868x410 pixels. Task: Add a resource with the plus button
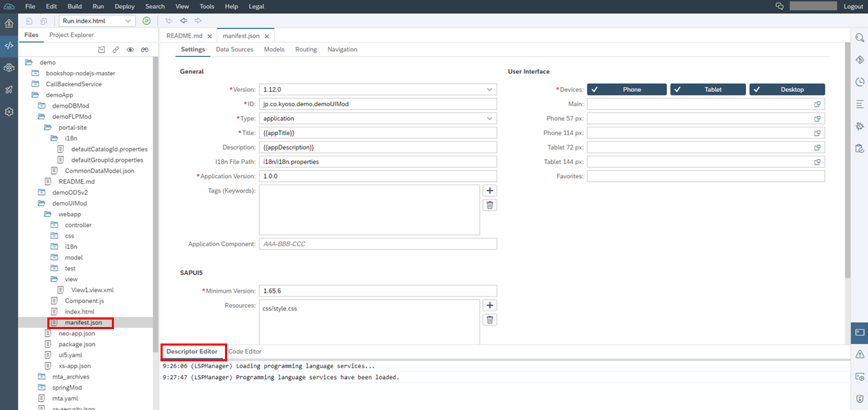pyautogui.click(x=490, y=305)
